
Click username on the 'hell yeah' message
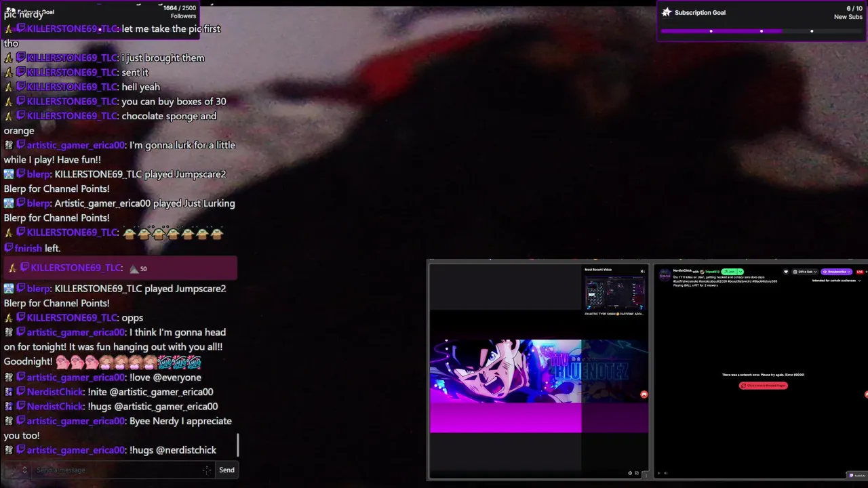[73, 87]
